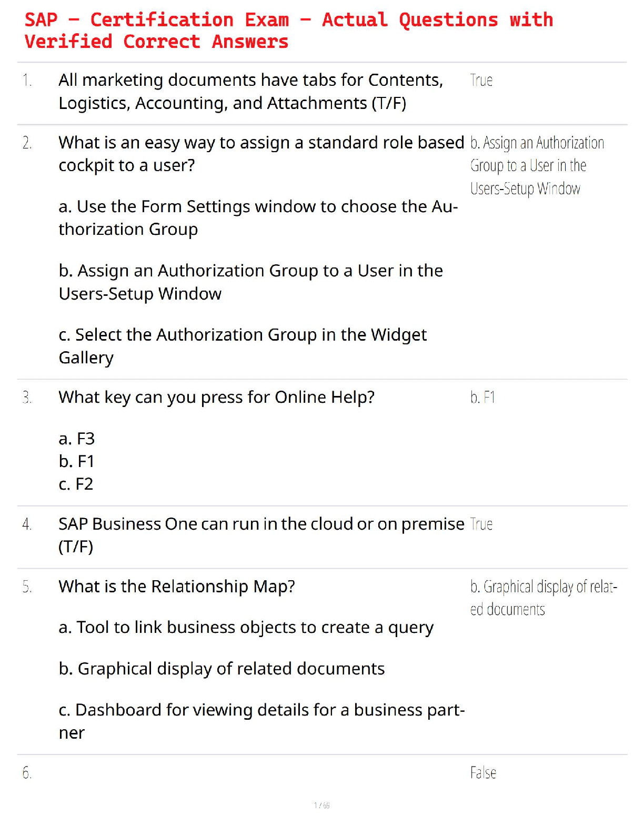Click question 4 about cloud or premise
The height and width of the screenshot is (834, 644).
[x=261, y=535]
